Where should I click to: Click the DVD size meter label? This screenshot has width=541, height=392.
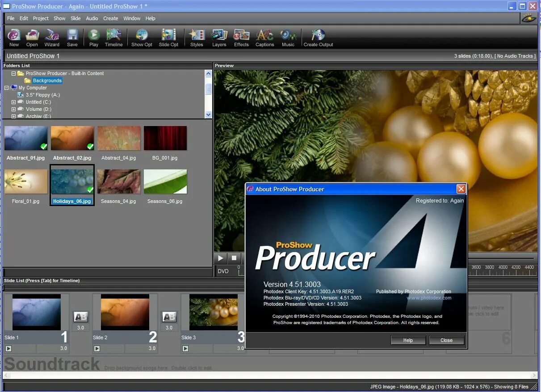click(223, 271)
